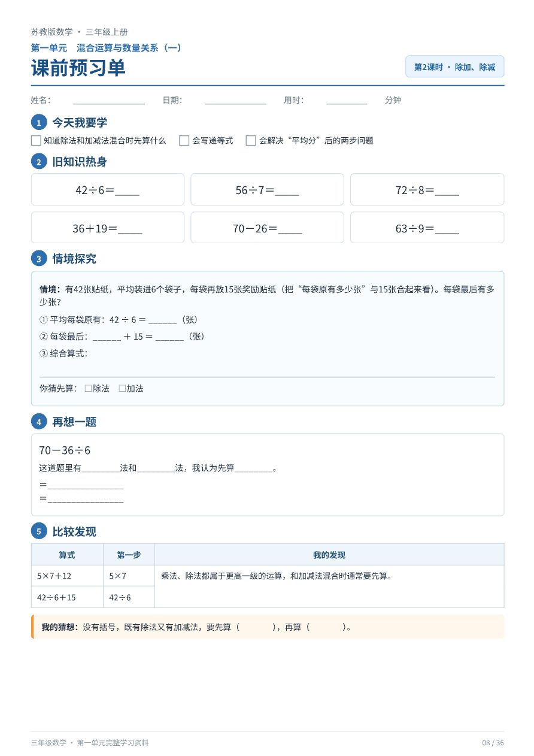This screenshot has height=756, width=534.
Task: Click the 72÷8 warm-up card
Action: pos(427,190)
